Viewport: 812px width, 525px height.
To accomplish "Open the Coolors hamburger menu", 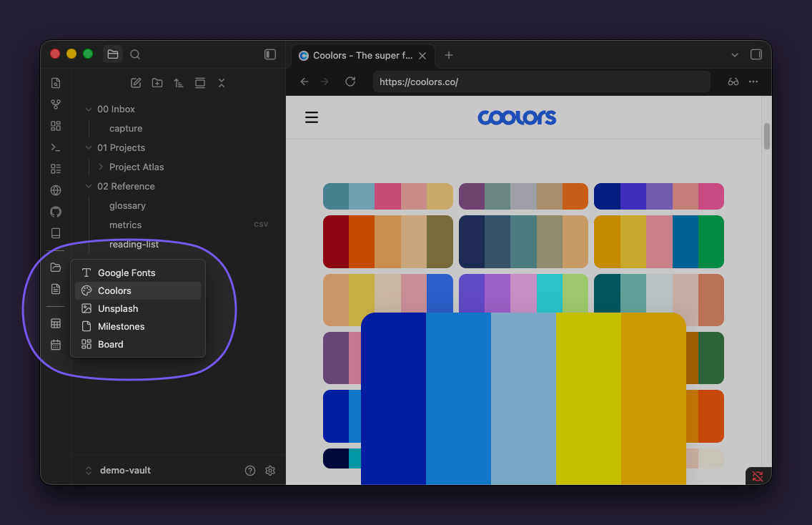I will [x=312, y=117].
